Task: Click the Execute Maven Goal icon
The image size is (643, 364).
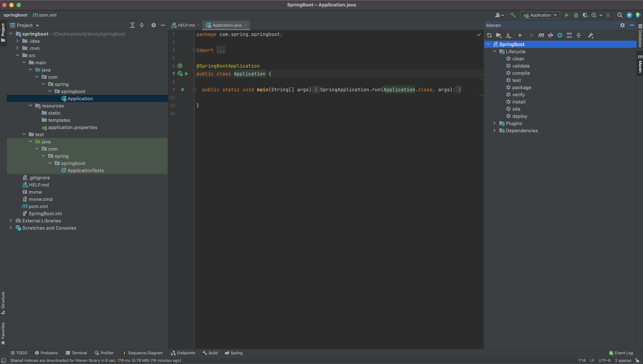Action: [541, 35]
